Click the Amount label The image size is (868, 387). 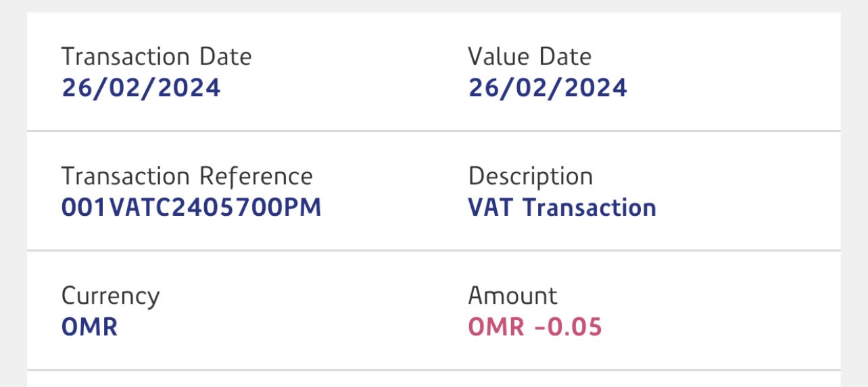pos(512,296)
